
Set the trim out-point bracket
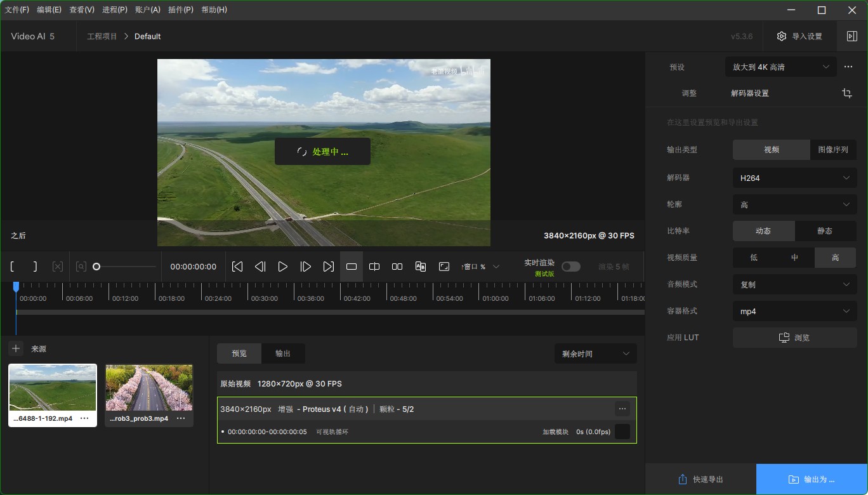pyautogui.click(x=36, y=267)
